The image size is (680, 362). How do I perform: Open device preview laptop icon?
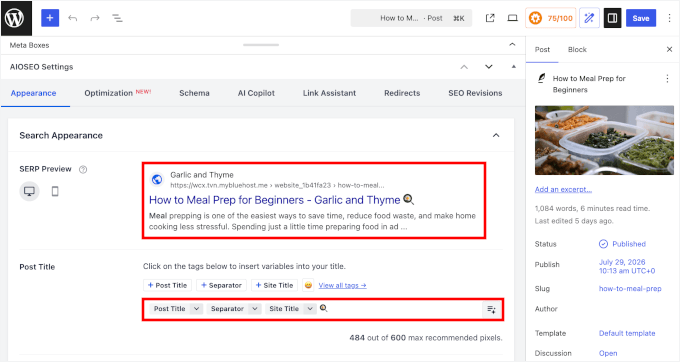[x=513, y=18]
